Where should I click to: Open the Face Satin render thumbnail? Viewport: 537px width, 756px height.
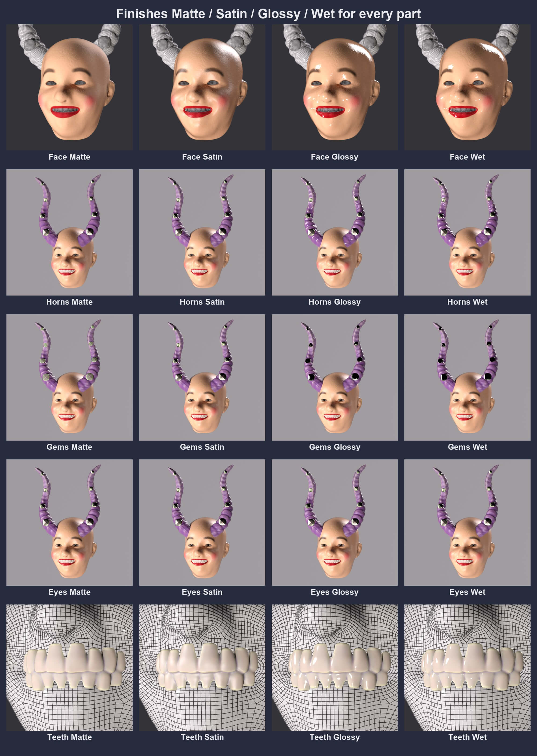pyautogui.click(x=202, y=87)
